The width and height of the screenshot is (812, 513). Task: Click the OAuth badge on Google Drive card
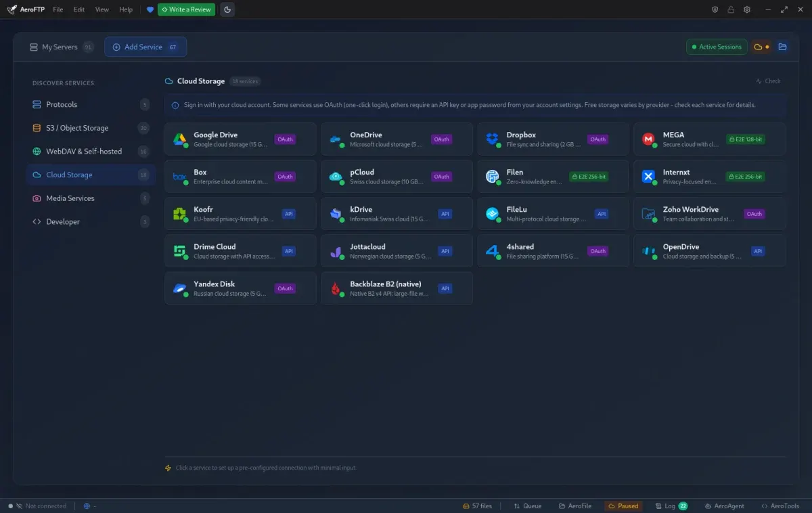285,139
